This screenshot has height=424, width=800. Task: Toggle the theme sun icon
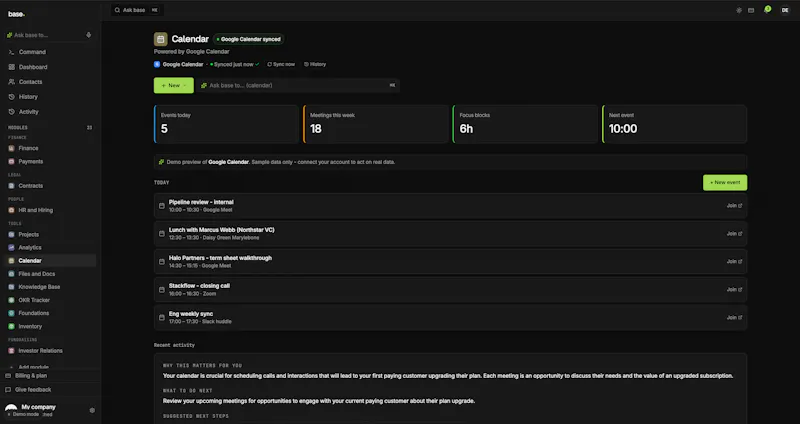click(739, 10)
